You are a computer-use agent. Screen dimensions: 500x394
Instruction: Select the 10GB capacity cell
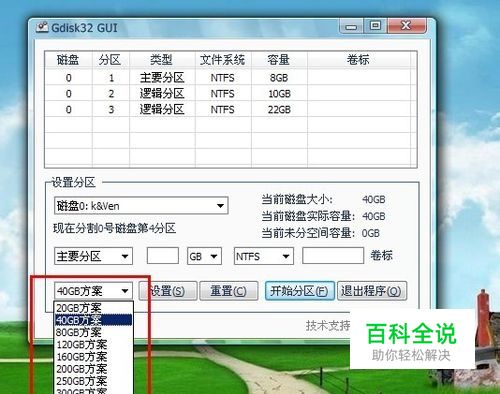pos(279,94)
